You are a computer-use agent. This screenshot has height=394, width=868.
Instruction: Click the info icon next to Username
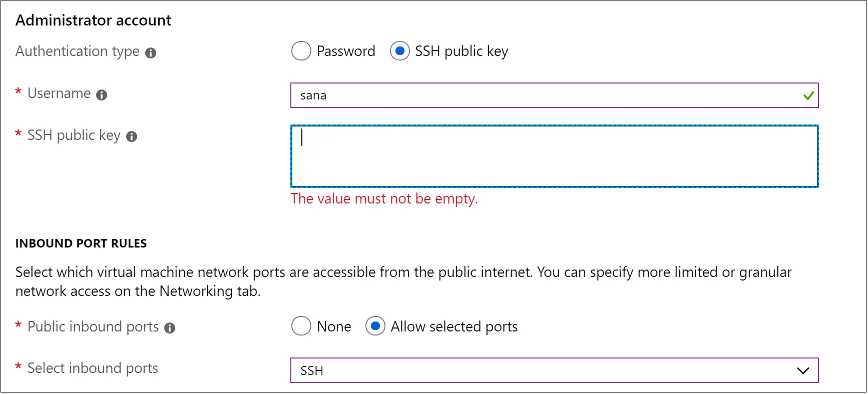(102, 94)
